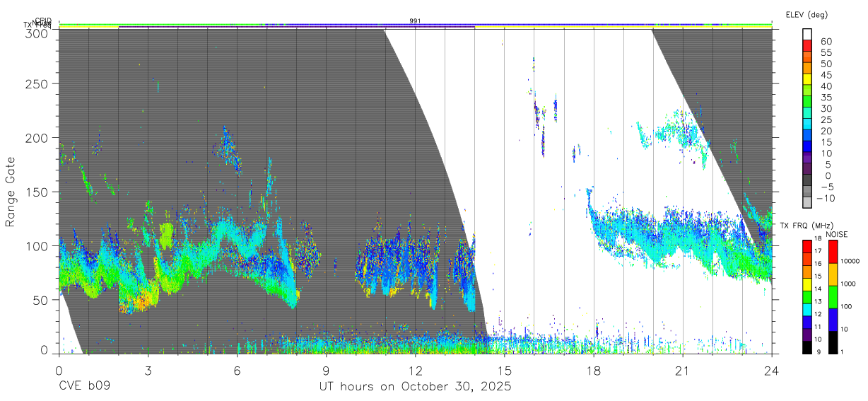Click the 50 tick on Range Gate axis
The image size is (868, 401).
tap(41, 299)
